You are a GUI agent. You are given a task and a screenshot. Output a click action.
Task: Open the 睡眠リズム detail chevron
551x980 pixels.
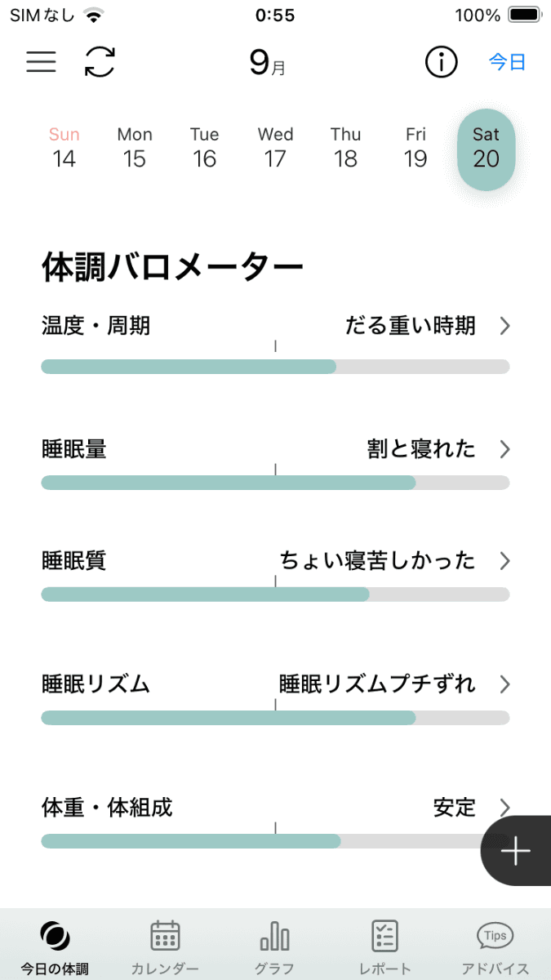pyautogui.click(x=505, y=684)
